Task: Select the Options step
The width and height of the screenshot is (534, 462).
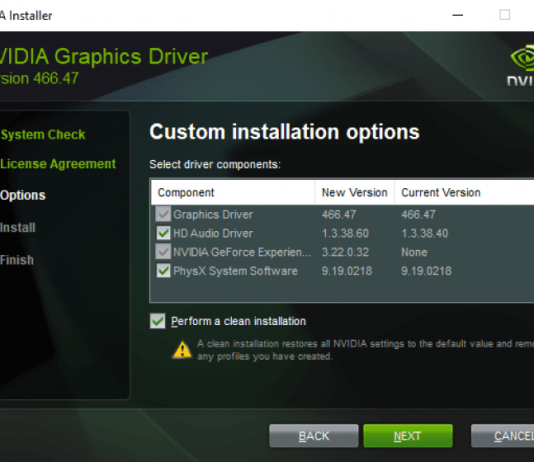Action: [x=23, y=195]
